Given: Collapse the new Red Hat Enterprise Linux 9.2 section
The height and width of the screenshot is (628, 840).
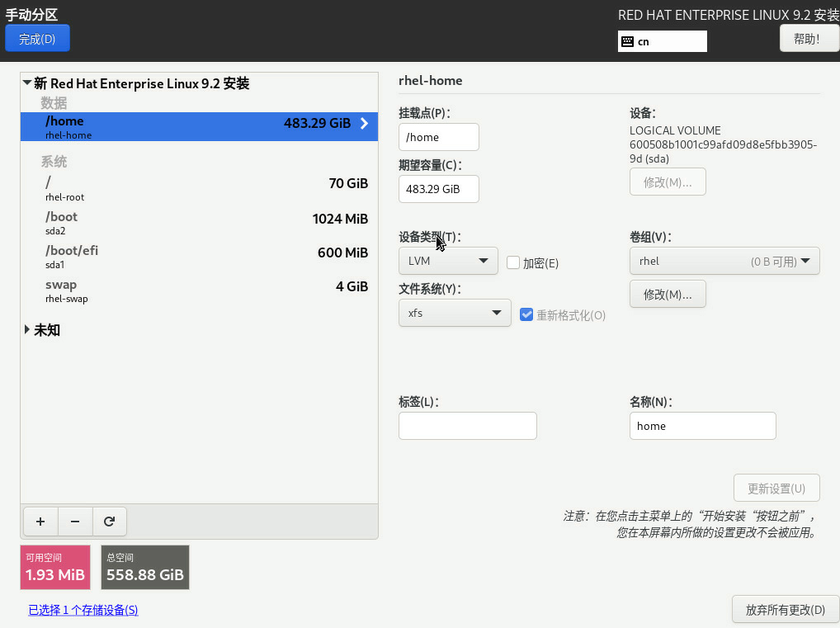Looking at the screenshot, I should [x=27, y=83].
